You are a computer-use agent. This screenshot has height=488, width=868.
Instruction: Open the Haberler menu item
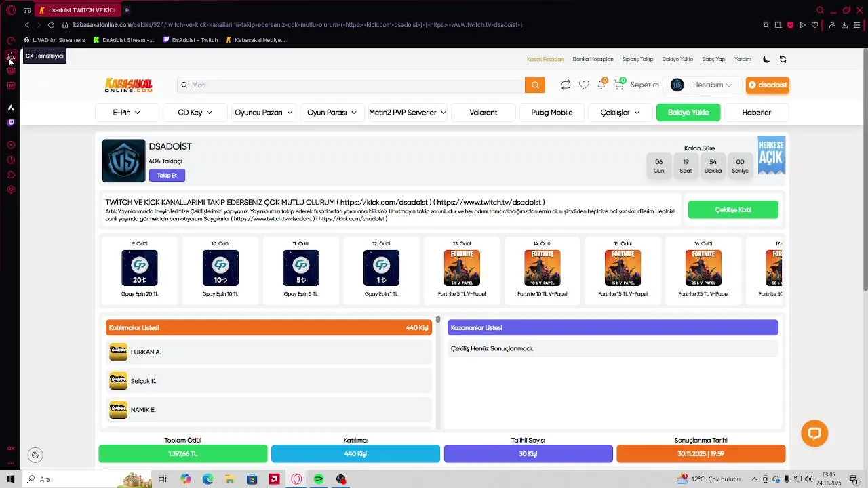(x=757, y=113)
